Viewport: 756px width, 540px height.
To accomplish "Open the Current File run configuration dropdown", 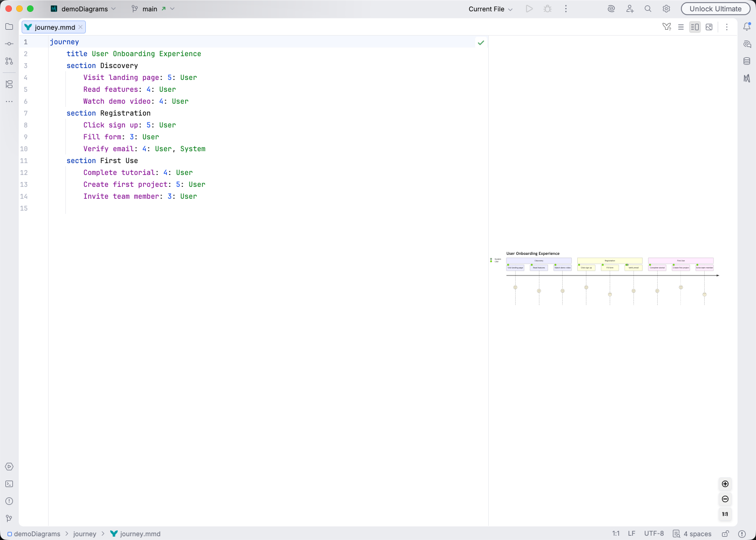I will (489, 9).
